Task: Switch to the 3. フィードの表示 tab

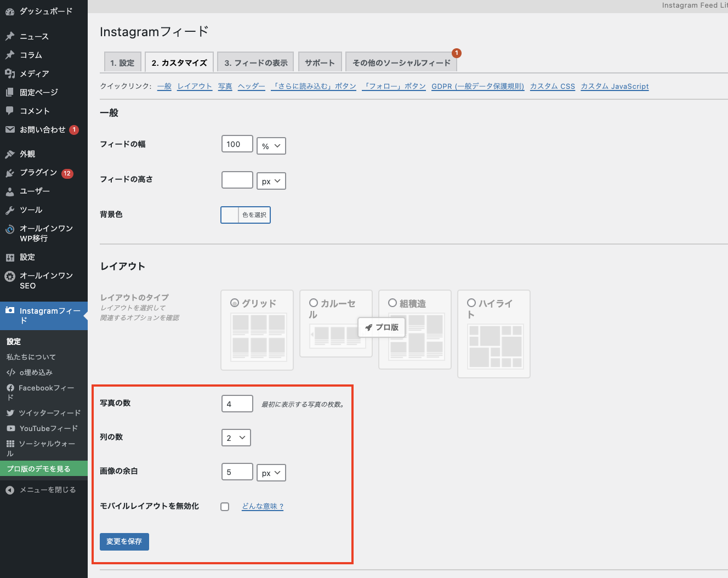Action: click(255, 63)
